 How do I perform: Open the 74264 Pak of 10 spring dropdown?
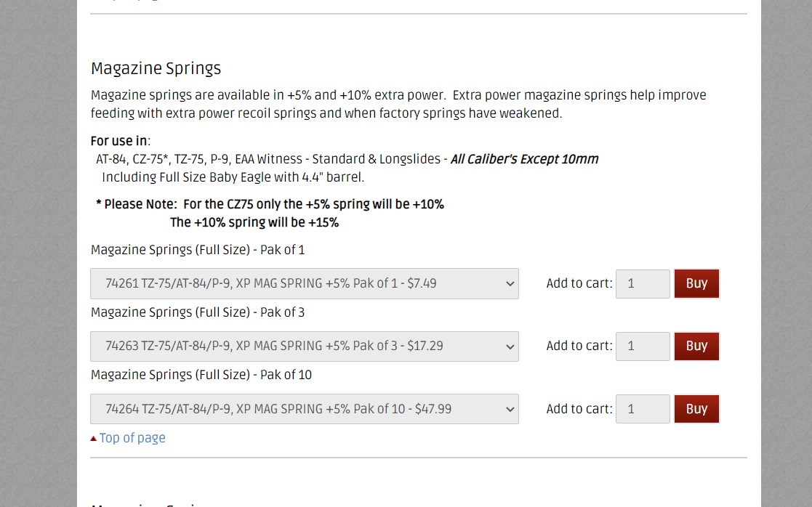[x=305, y=409]
